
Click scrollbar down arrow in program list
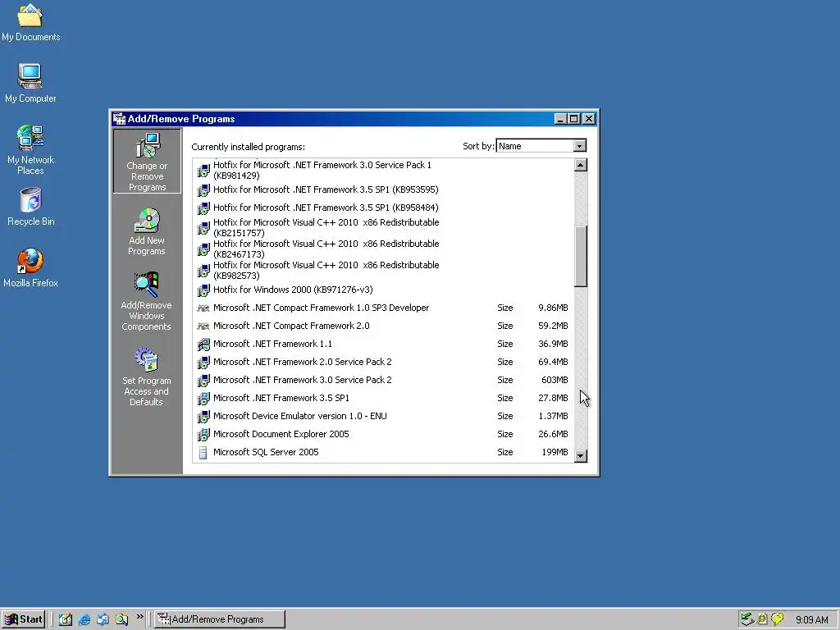click(580, 456)
